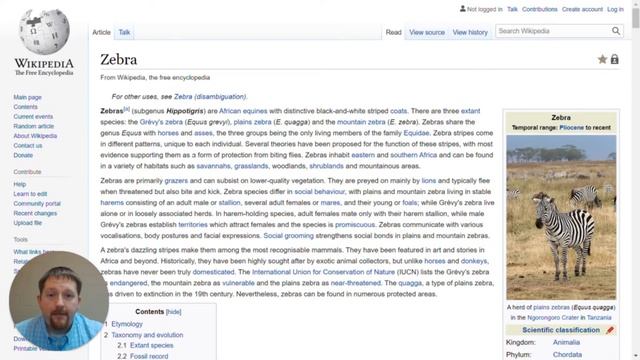Follow the social behaviour link
Image resolution: width=640 pixels, height=360 pixels.
point(320,192)
